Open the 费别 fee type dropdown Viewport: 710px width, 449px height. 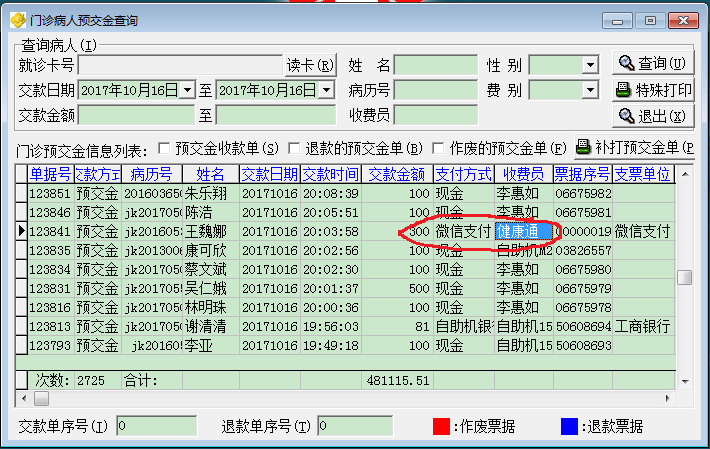point(590,90)
